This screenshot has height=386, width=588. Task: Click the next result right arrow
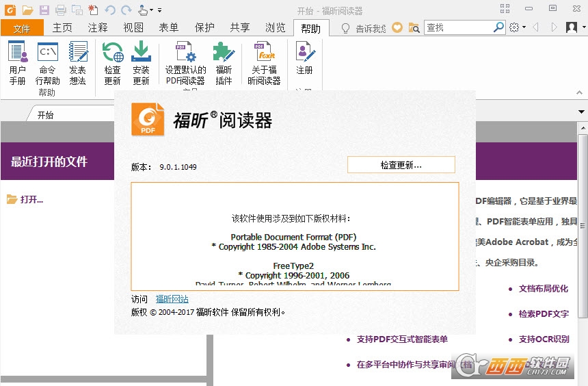[554, 27]
